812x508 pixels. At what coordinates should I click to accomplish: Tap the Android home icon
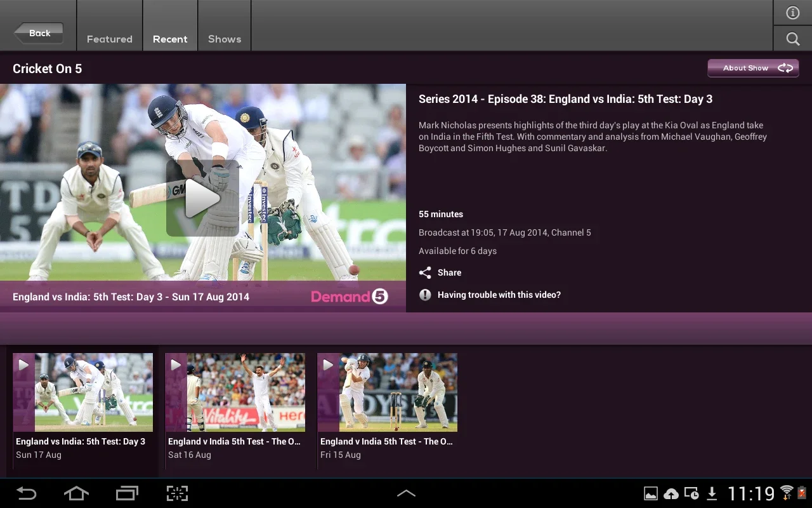(x=76, y=493)
